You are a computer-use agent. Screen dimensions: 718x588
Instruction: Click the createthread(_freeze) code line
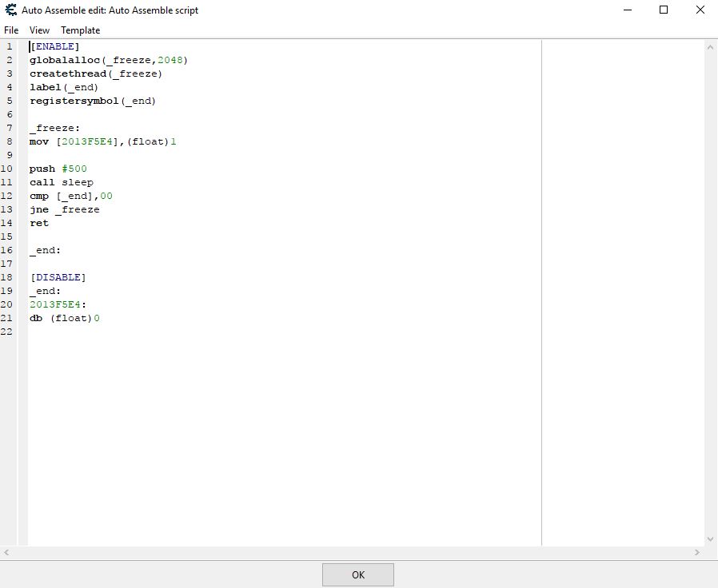(x=96, y=73)
